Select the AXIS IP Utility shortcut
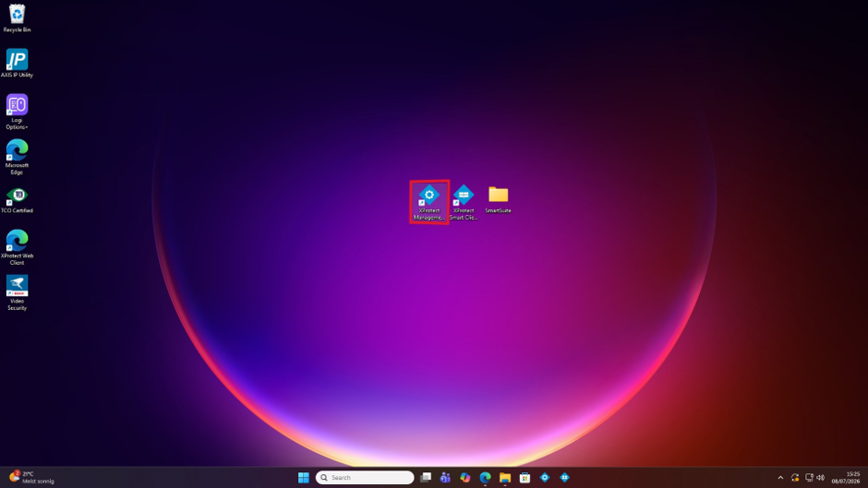Image resolution: width=868 pixels, height=488 pixels. click(18, 63)
